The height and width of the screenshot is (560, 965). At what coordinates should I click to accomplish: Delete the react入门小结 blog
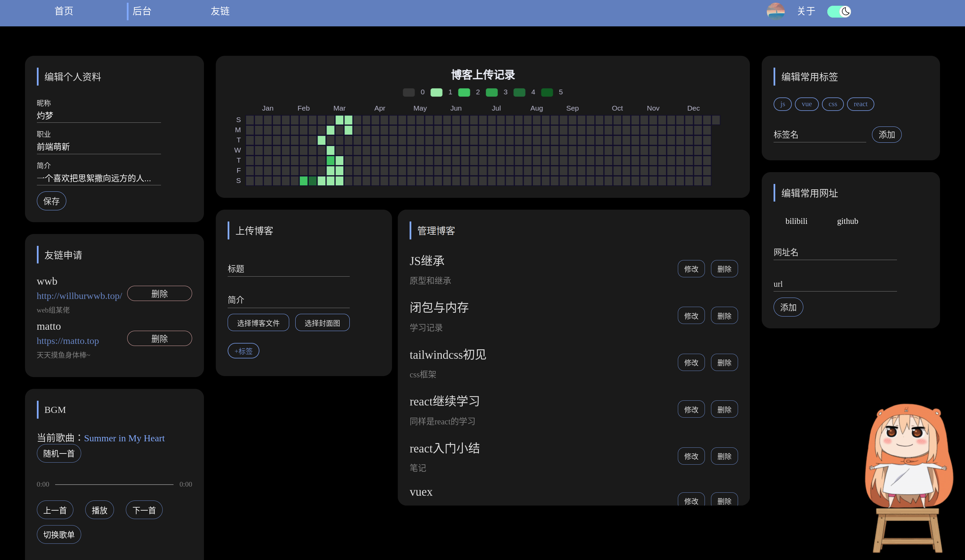pos(724,456)
